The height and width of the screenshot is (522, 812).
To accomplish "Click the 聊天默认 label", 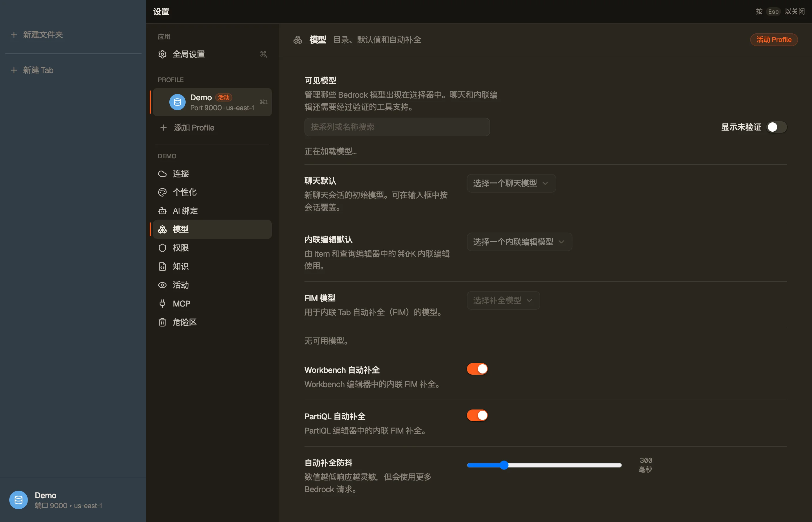I will click(x=320, y=181).
